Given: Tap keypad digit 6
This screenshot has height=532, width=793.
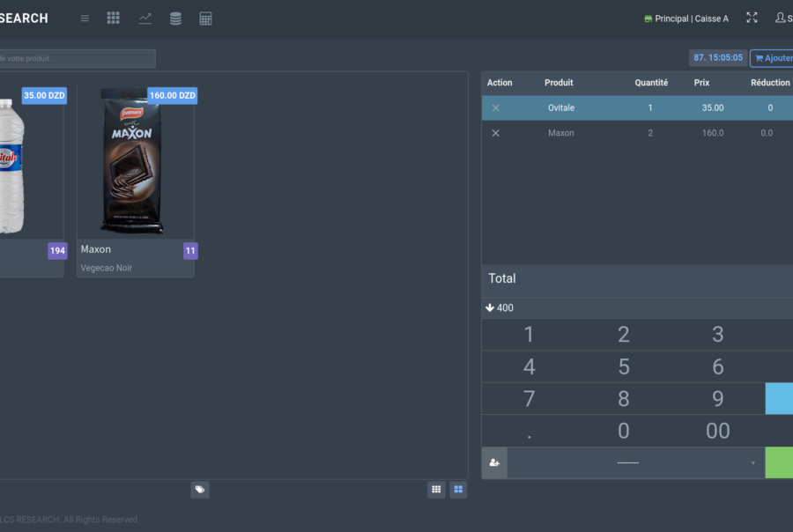Looking at the screenshot, I should pos(717,366).
